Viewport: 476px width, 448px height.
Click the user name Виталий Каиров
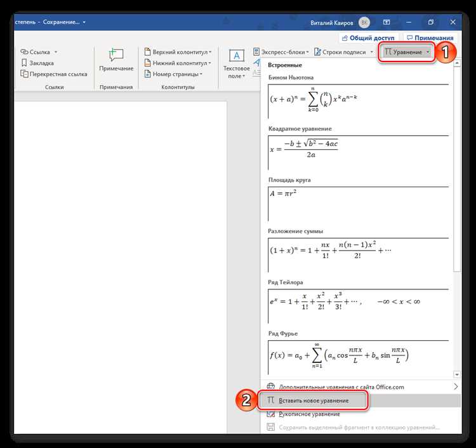(x=332, y=23)
